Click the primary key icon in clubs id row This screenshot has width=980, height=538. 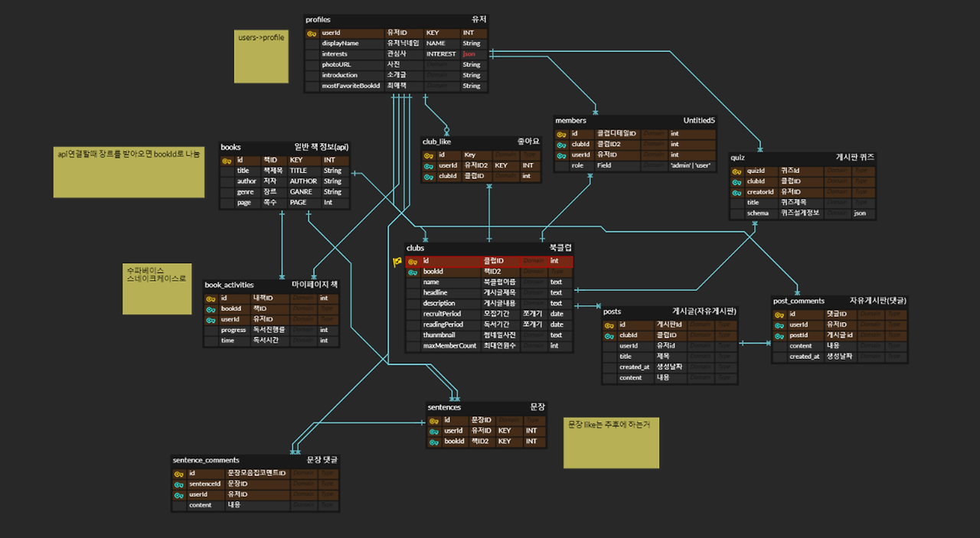point(413,261)
